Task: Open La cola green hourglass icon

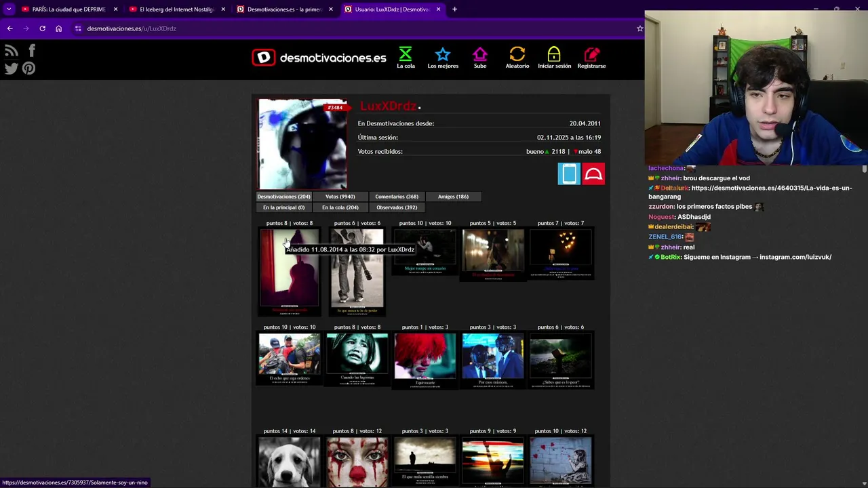Action: [406, 58]
